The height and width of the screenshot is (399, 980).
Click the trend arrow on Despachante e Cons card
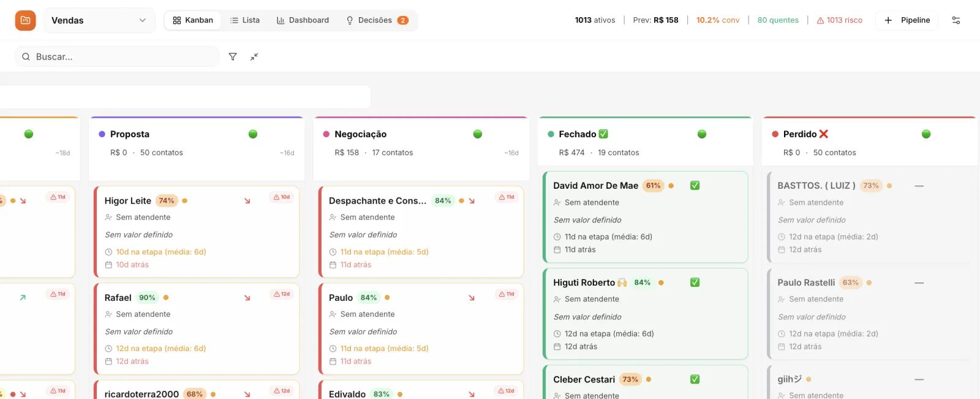pos(472,201)
